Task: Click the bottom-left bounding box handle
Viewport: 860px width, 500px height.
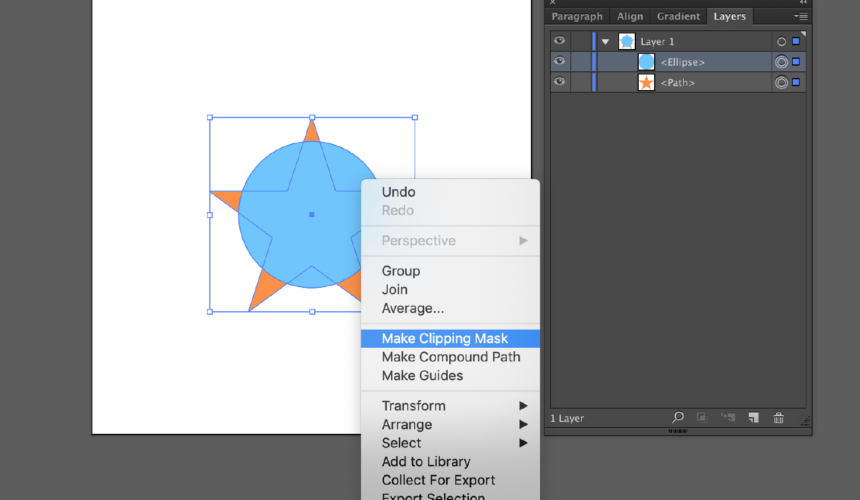Action: tap(210, 312)
